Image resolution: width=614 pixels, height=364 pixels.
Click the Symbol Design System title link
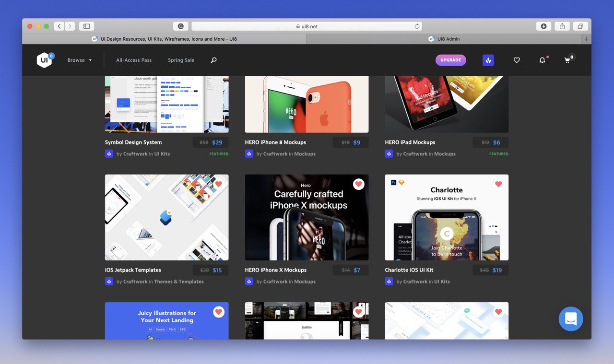(x=133, y=142)
